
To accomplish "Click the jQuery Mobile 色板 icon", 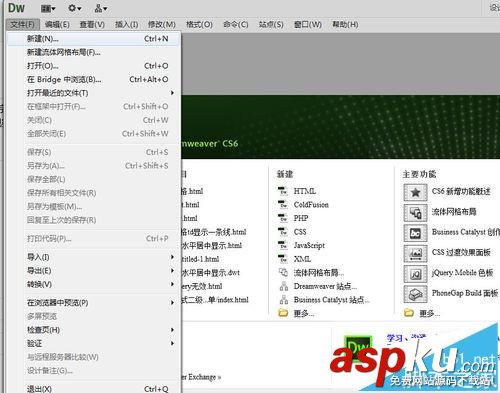I will (x=415, y=274).
